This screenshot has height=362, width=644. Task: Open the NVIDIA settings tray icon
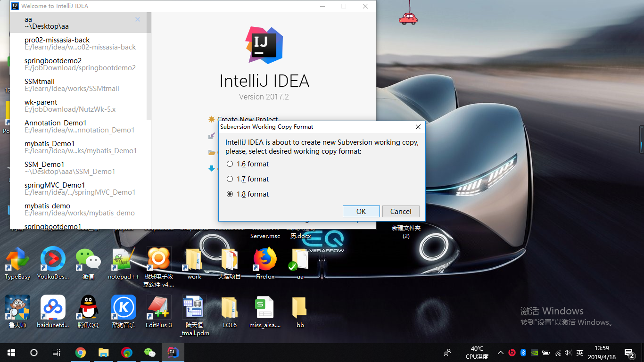[535, 353]
